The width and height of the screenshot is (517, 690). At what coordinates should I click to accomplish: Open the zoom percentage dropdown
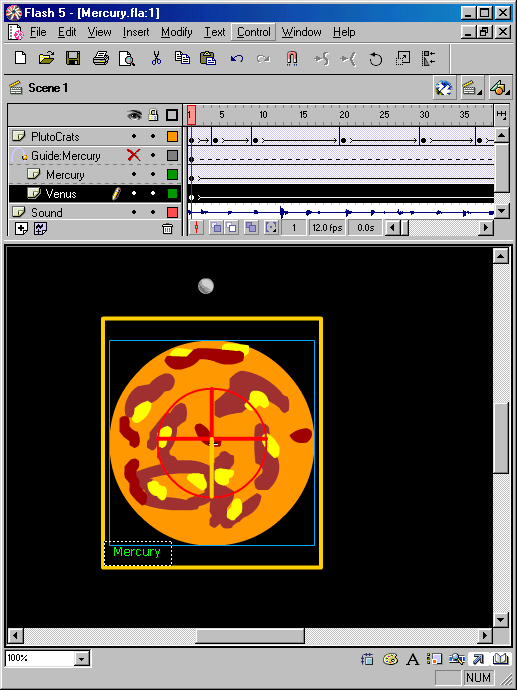point(81,659)
